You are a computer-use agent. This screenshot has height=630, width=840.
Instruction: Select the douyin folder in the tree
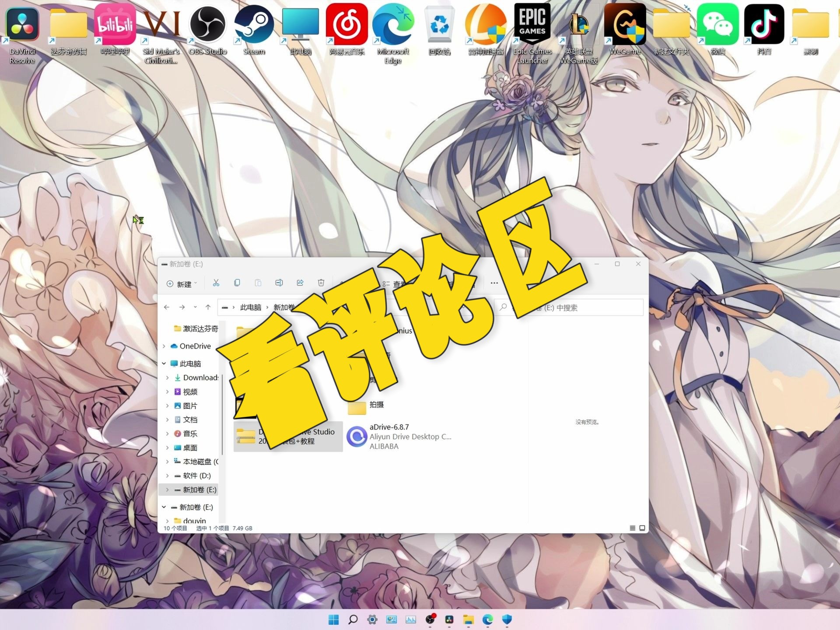coord(190,521)
